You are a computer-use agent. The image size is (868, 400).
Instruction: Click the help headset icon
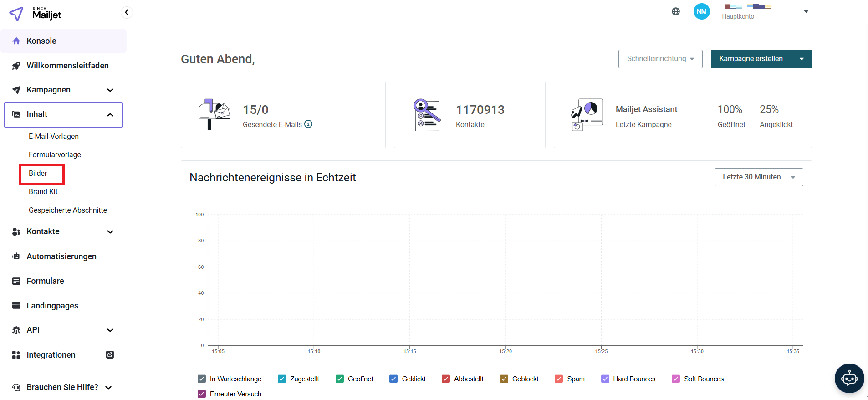click(16, 387)
